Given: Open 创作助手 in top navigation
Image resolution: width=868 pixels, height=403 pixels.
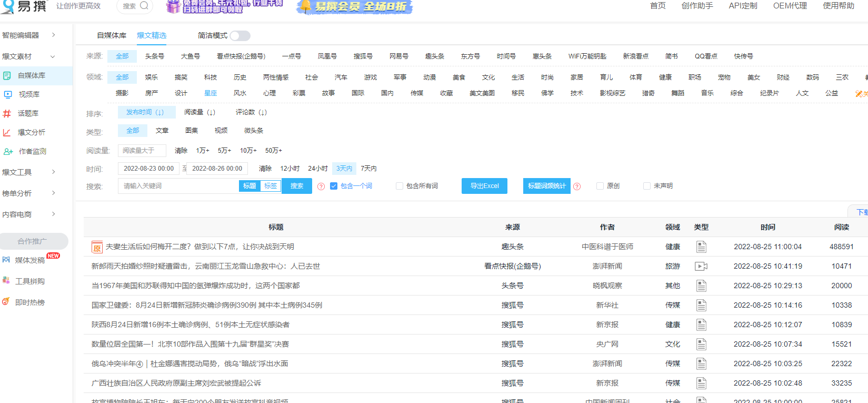Looking at the screenshot, I should 697,6.
